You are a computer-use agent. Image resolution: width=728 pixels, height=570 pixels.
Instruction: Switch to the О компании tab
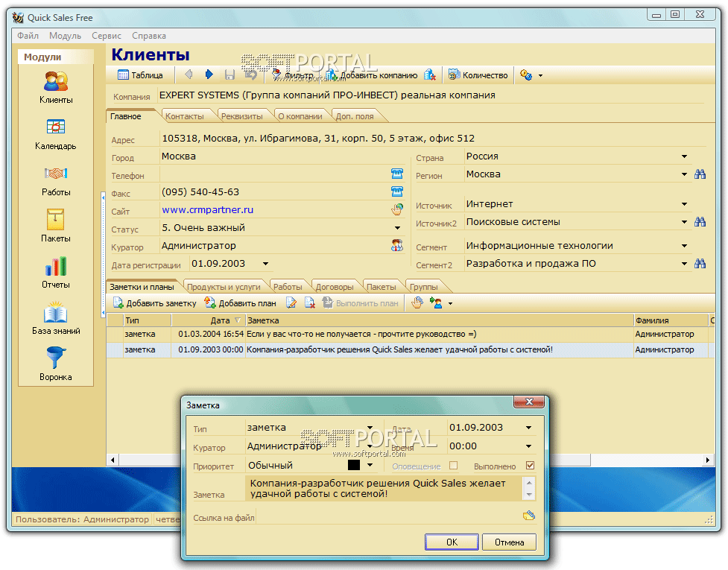[x=300, y=116]
